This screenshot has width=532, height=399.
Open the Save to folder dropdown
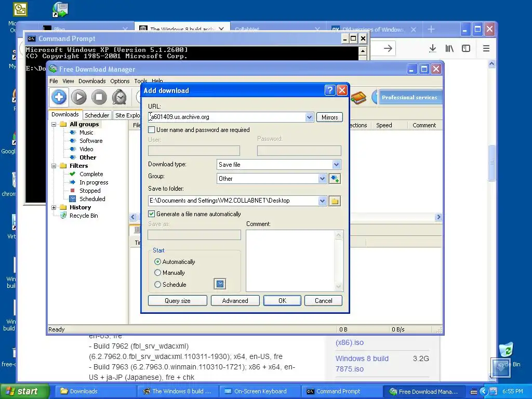(x=322, y=201)
